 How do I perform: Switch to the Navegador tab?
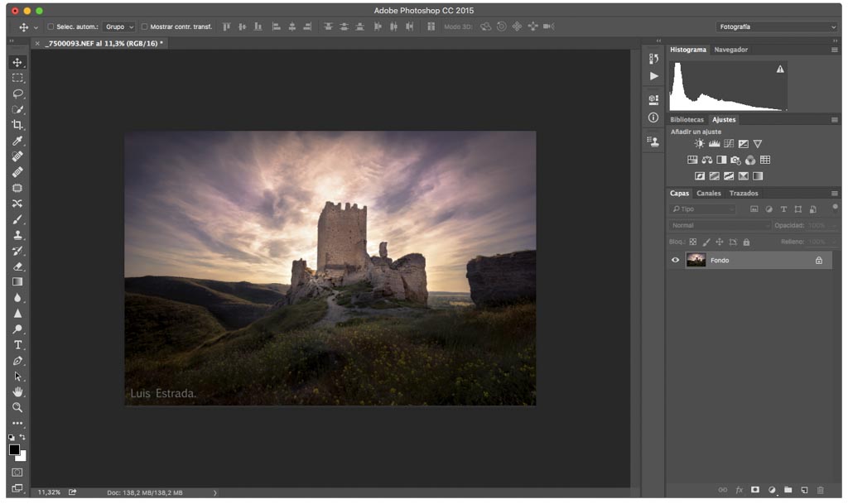click(x=730, y=50)
